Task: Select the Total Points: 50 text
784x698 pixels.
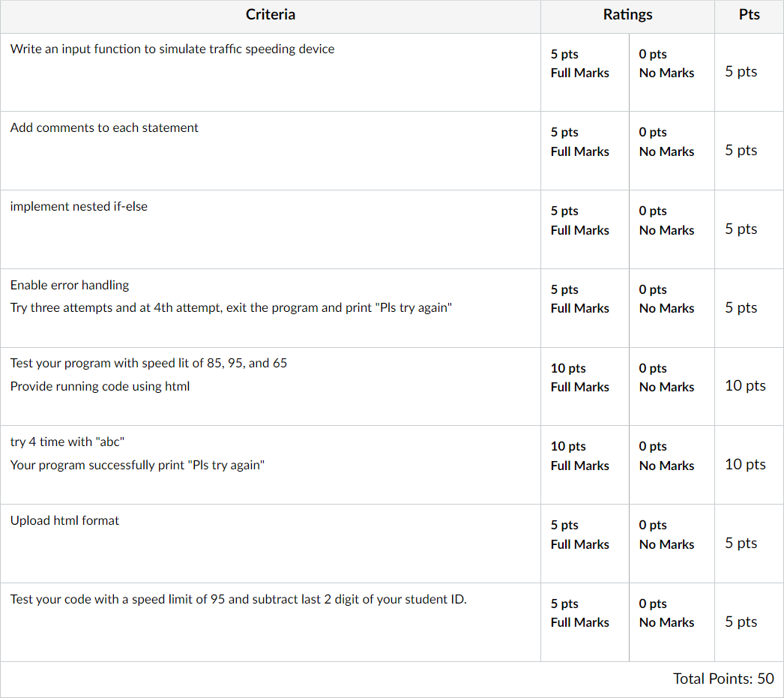Action: click(723, 679)
